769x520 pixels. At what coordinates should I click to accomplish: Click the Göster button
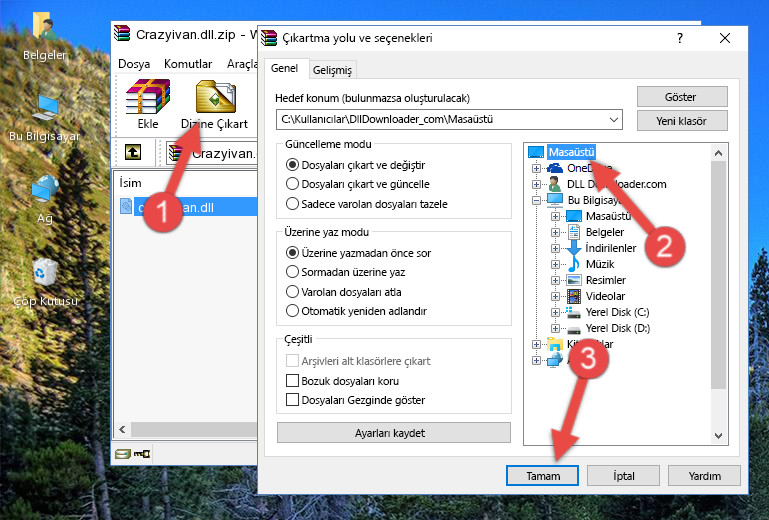682,97
